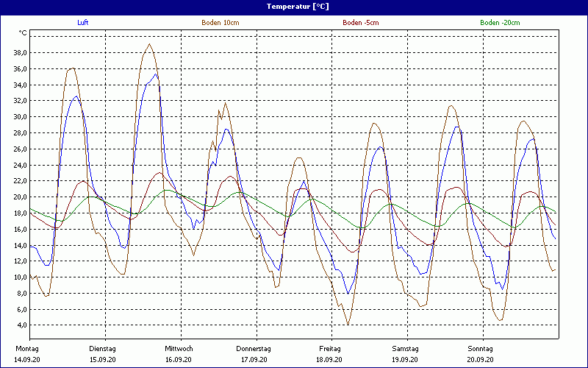Click the 38,0 y-axis value
588x368 pixels.
point(20,53)
